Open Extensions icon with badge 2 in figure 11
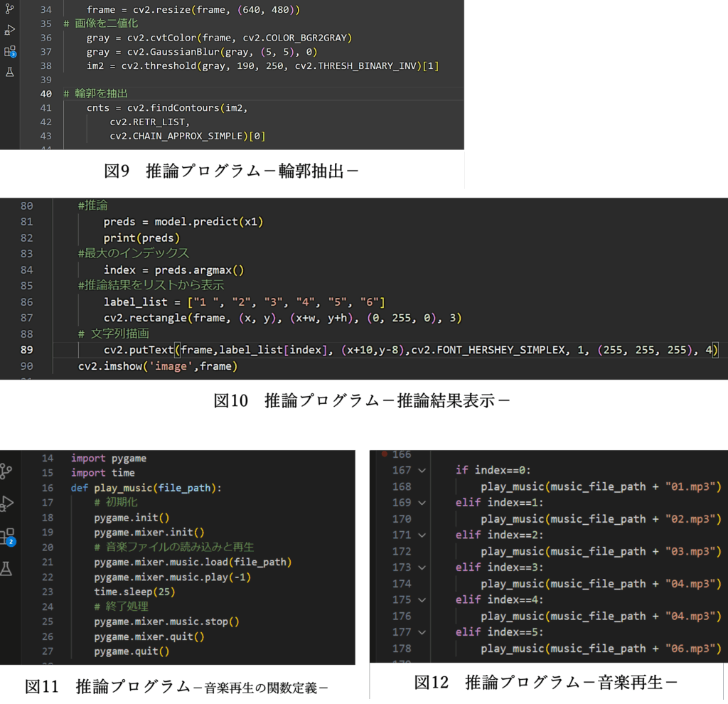 [x=8, y=538]
